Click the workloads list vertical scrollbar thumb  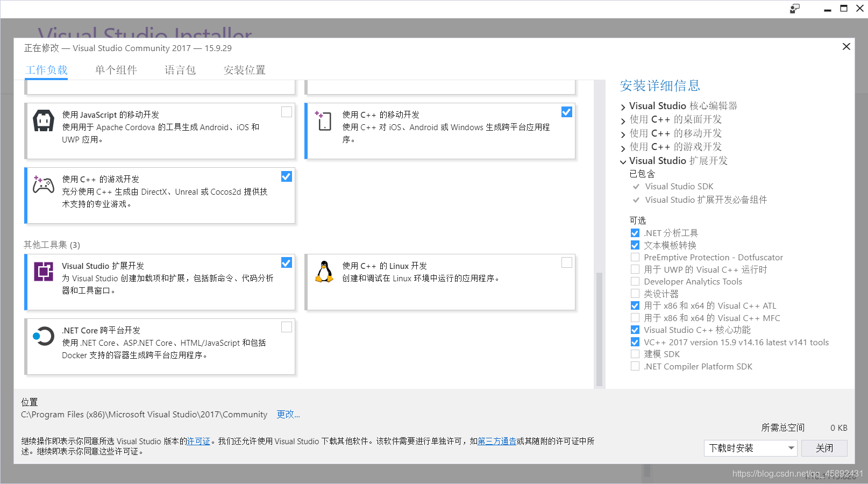point(599,329)
